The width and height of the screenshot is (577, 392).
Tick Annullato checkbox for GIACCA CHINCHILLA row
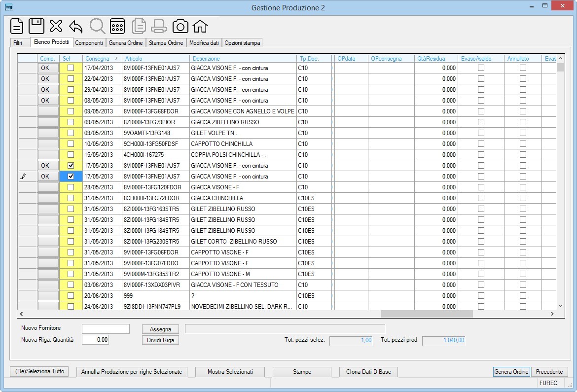coord(523,198)
